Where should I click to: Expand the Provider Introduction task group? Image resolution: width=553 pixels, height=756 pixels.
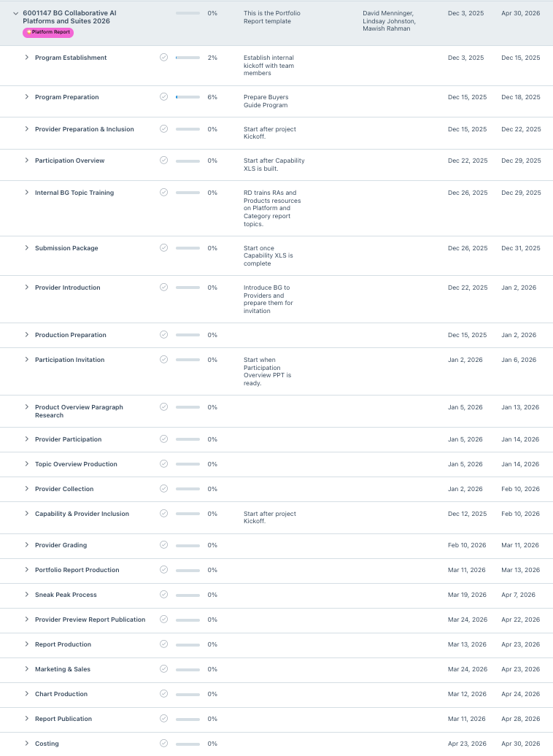pos(26,288)
